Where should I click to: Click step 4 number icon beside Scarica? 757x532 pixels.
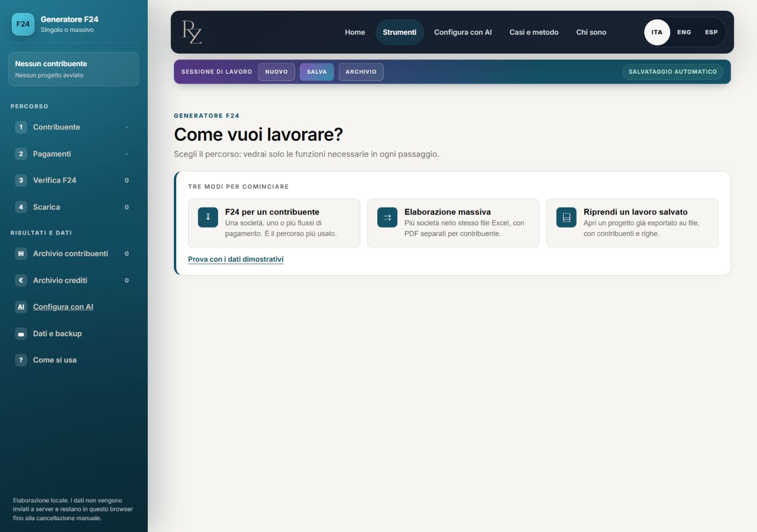(21, 207)
